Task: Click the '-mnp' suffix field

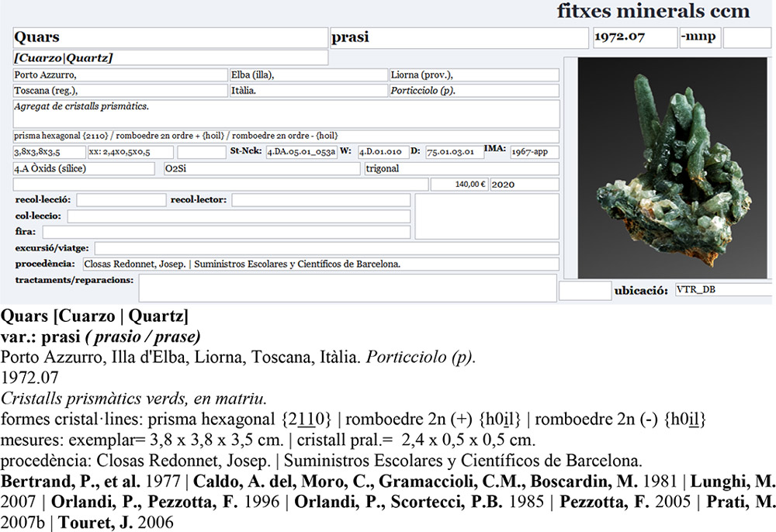Action: [700, 37]
